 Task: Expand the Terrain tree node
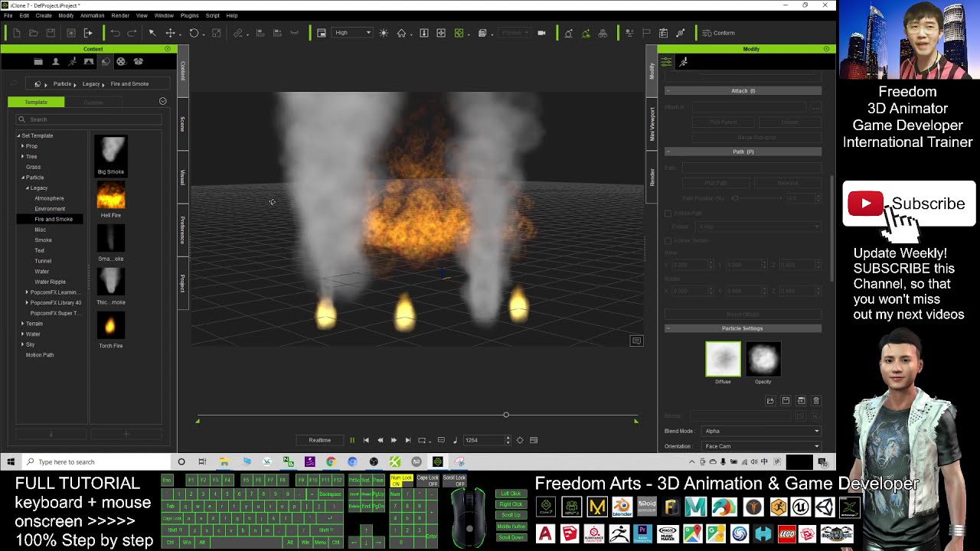23,324
